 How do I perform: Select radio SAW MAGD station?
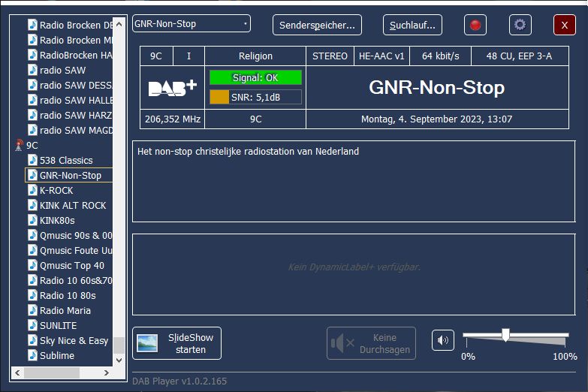point(76,130)
